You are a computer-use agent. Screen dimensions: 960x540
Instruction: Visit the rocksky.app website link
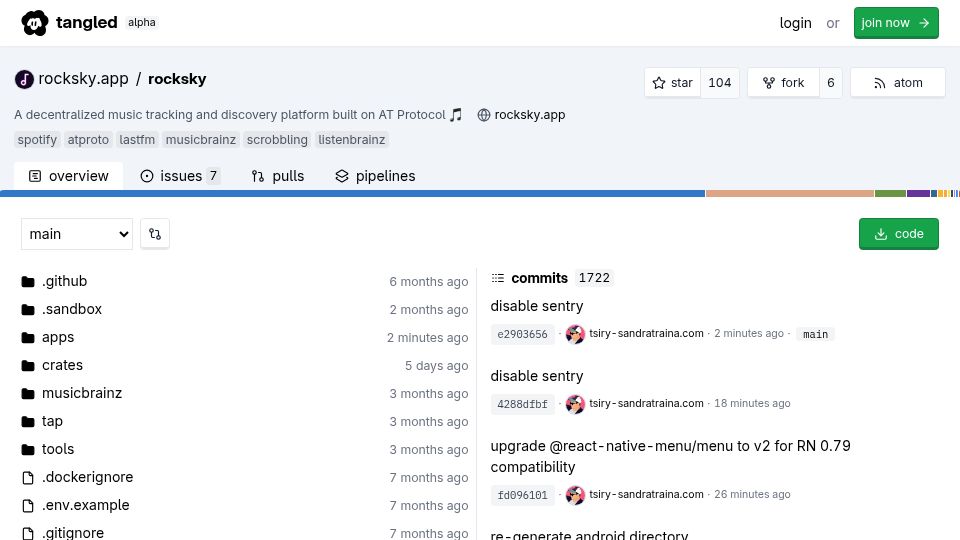pyautogui.click(x=530, y=115)
